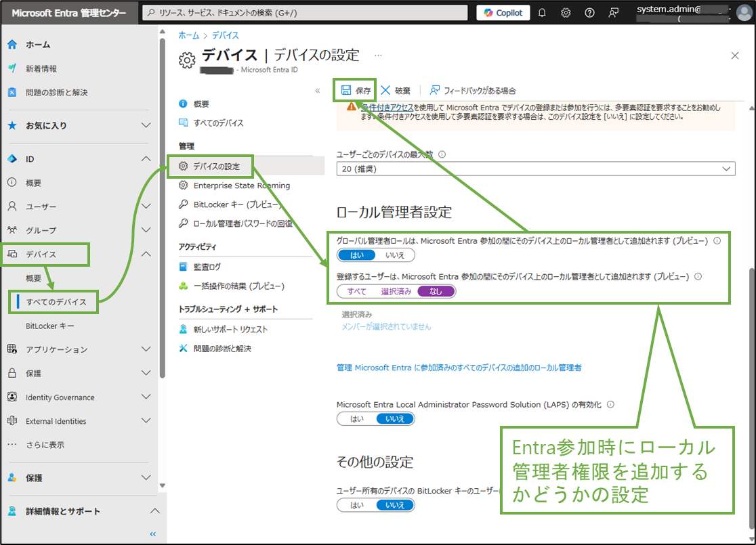Open BitLocker キー in the left sidebar
756x545 pixels.
[50, 326]
